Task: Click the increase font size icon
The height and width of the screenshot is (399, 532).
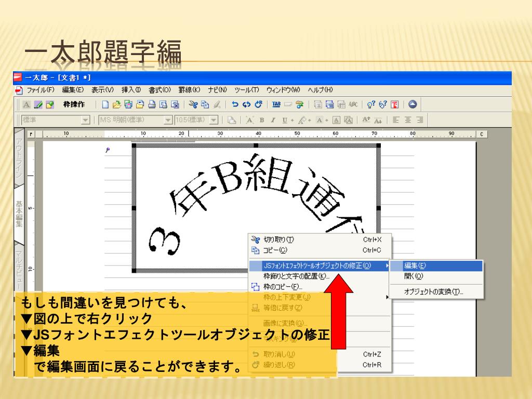Action: click(x=366, y=120)
